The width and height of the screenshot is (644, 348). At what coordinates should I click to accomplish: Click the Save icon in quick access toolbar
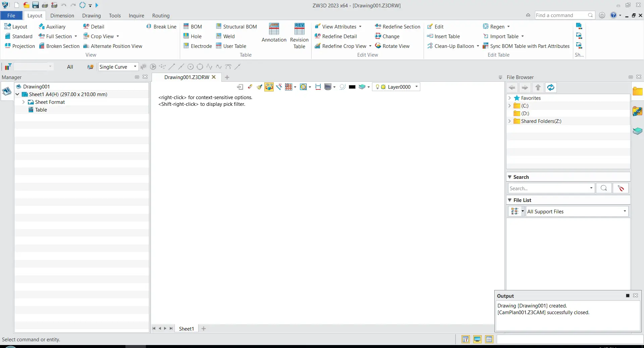pyautogui.click(x=36, y=5)
